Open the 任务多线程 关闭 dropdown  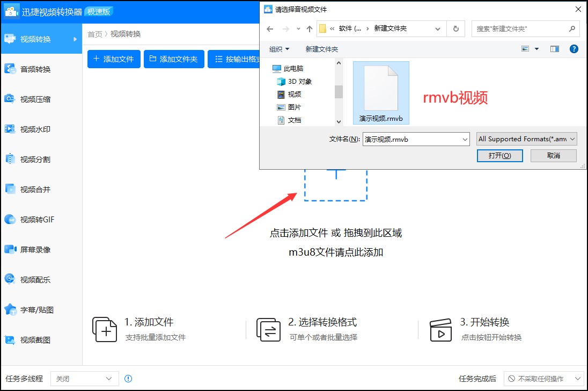[x=84, y=379]
